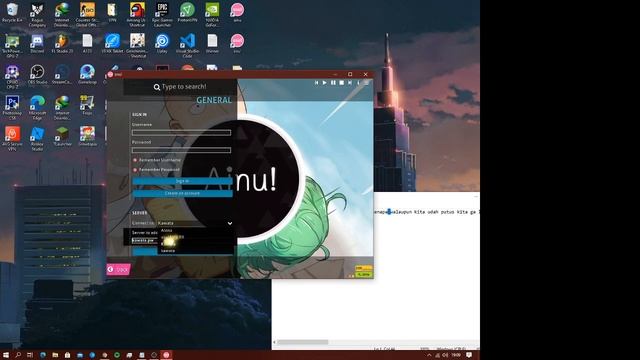This screenshot has height=360, width=640.
Task: Show hidden system tray icons
Action: [x=429, y=355]
